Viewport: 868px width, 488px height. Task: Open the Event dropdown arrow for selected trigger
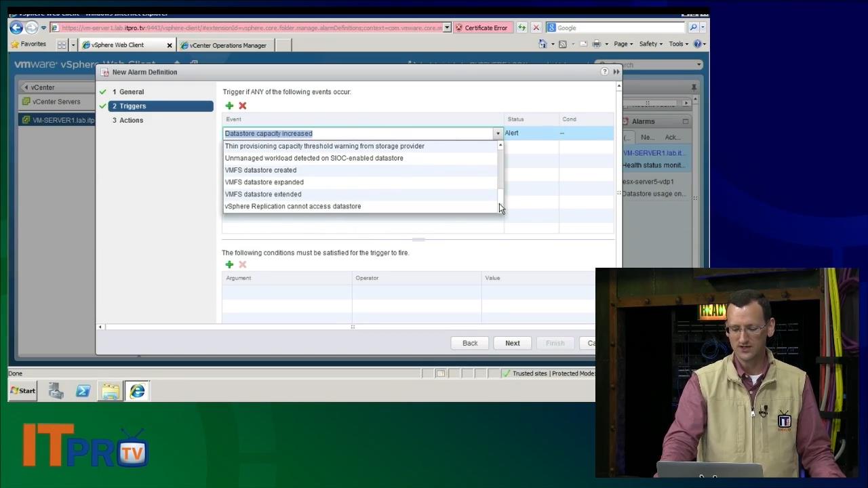point(498,134)
